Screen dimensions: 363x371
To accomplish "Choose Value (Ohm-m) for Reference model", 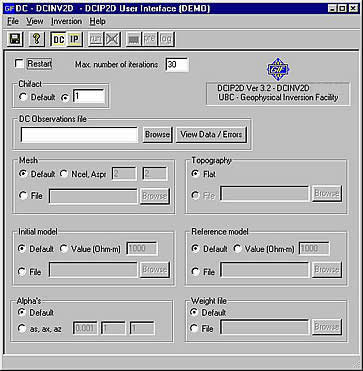I will (x=237, y=249).
